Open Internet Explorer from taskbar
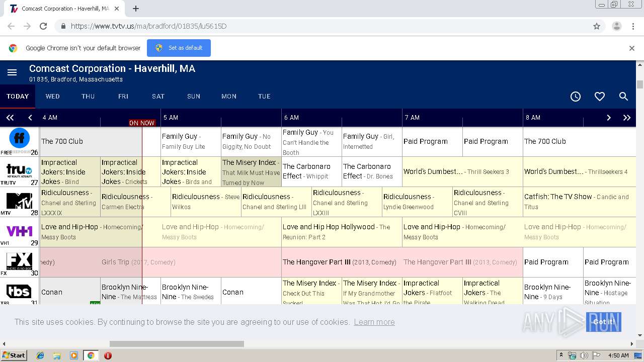Viewport: 644px width, 362px height. 40,355
